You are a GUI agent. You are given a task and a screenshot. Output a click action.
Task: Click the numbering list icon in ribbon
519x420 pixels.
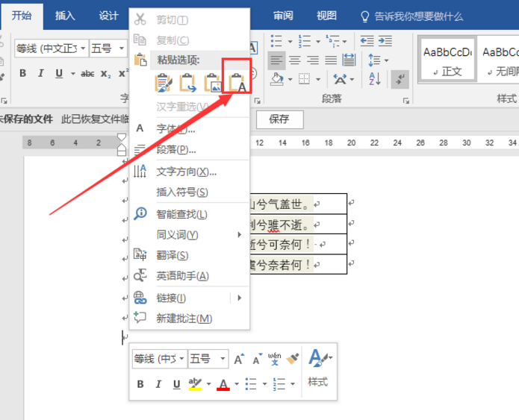305,41
